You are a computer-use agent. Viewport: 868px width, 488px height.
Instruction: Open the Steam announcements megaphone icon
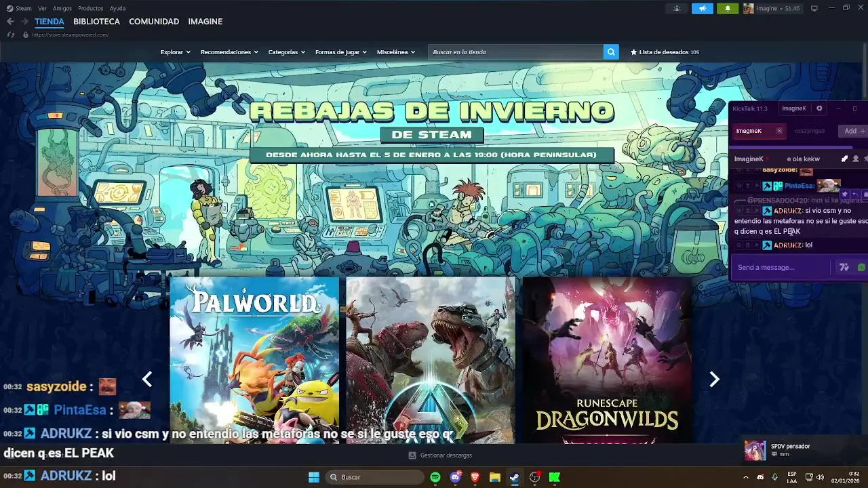[x=703, y=8]
